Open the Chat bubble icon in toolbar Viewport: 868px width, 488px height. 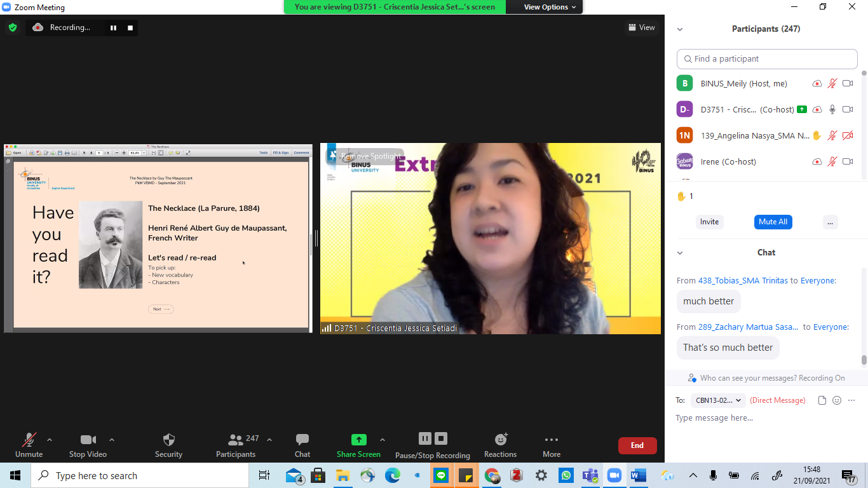coord(302,440)
